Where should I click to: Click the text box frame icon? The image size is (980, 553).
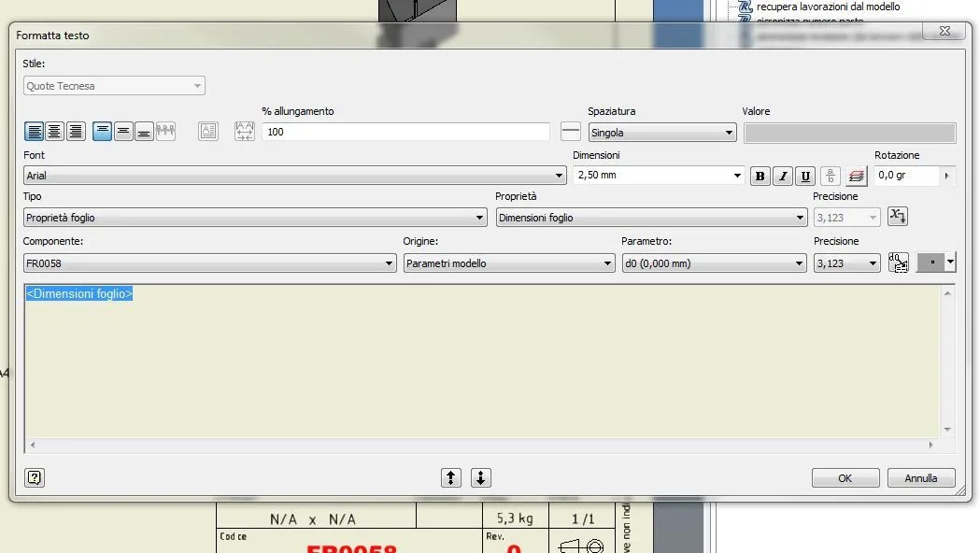coord(208,131)
